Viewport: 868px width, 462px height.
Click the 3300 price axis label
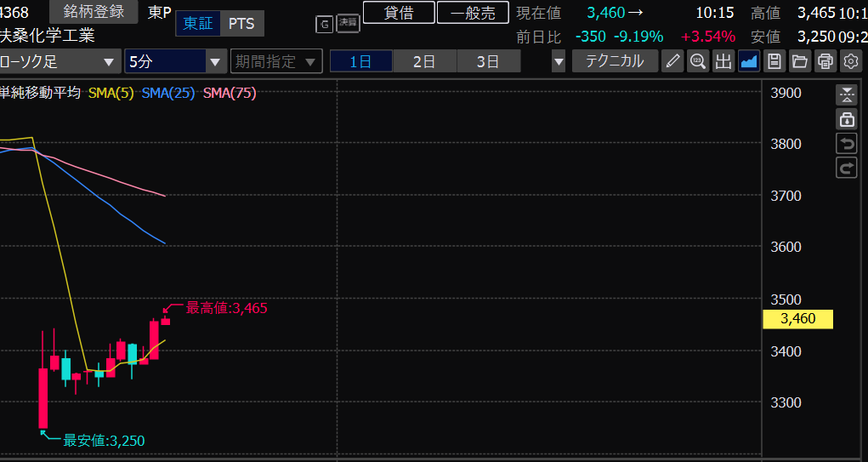(x=786, y=402)
